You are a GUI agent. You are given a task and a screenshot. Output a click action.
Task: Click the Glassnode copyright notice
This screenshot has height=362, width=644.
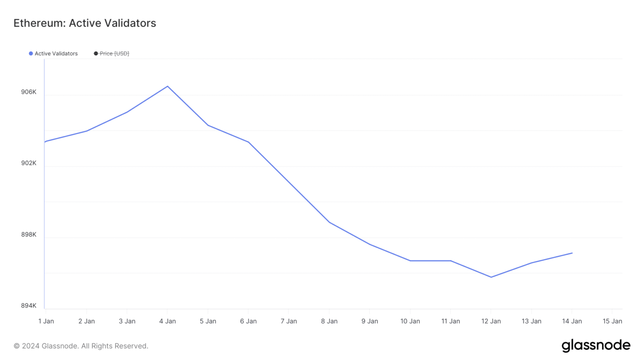point(81,346)
